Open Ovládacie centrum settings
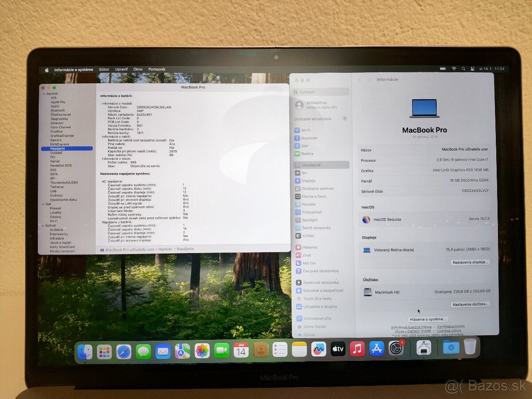 pos(318,188)
